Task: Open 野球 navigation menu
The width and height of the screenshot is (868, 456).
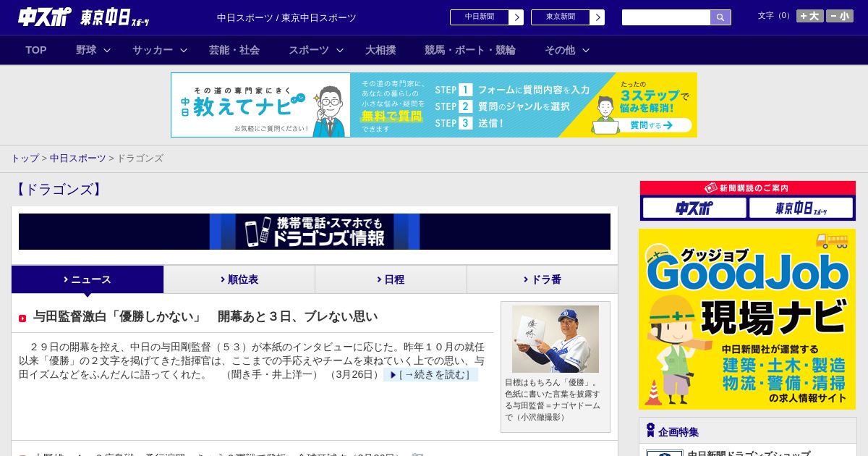Action: pos(86,50)
